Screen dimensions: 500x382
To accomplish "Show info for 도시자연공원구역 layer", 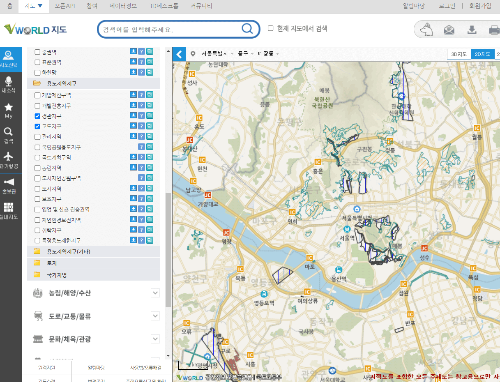I will tap(141, 178).
